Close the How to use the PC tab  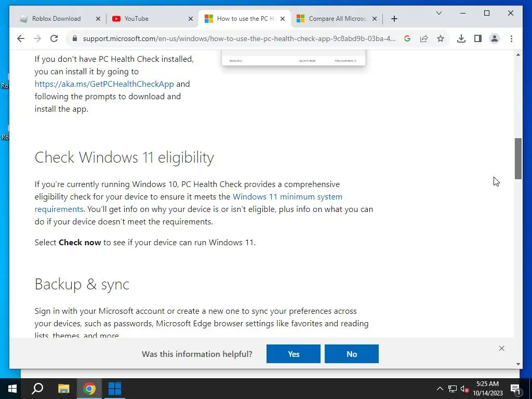283,19
